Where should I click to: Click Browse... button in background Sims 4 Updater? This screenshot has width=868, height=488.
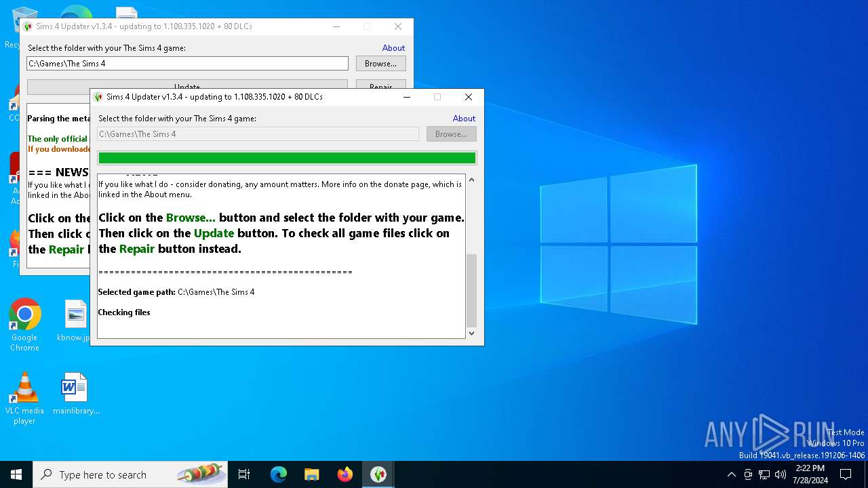point(380,64)
